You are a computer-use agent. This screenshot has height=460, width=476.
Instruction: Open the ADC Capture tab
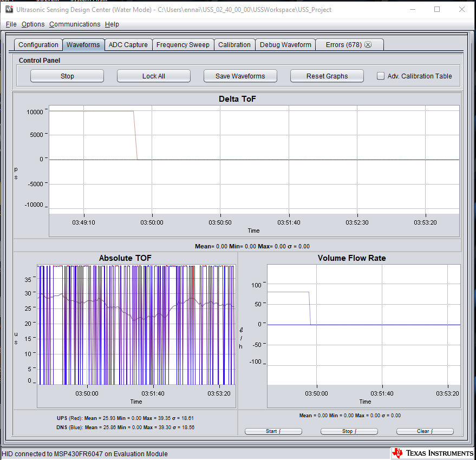point(128,44)
